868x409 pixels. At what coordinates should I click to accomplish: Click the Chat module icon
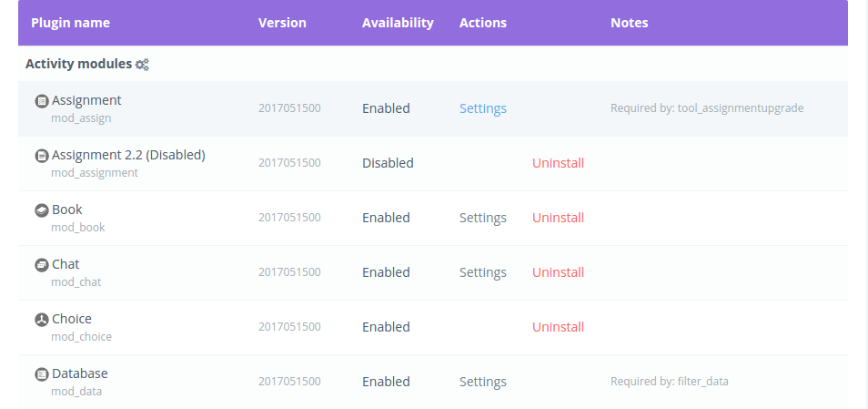42,265
